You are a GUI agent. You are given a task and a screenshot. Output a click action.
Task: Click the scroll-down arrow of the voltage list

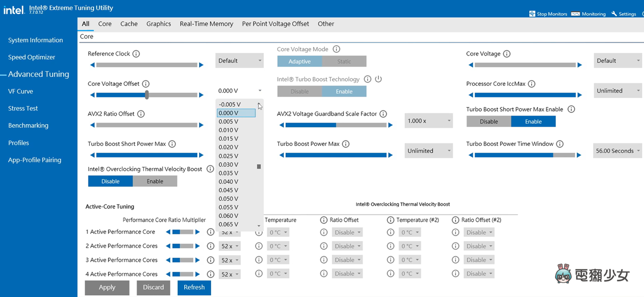(259, 226)
